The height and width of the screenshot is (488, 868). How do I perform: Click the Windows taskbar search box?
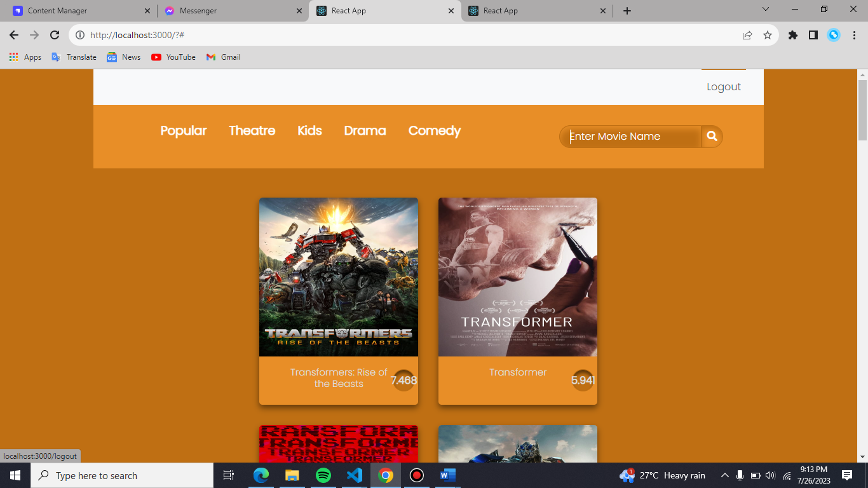pos(122,475)
